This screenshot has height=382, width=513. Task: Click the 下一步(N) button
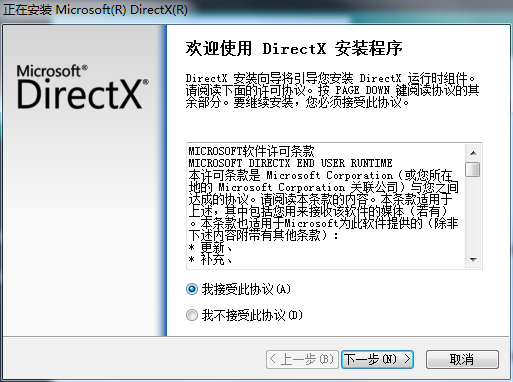(x=377, y=359)
